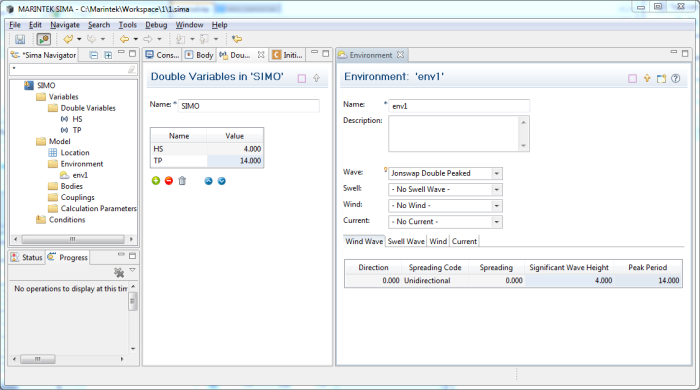Open Progress view menu triangle
Screen dimensions: 700x390
coord(133,270)
